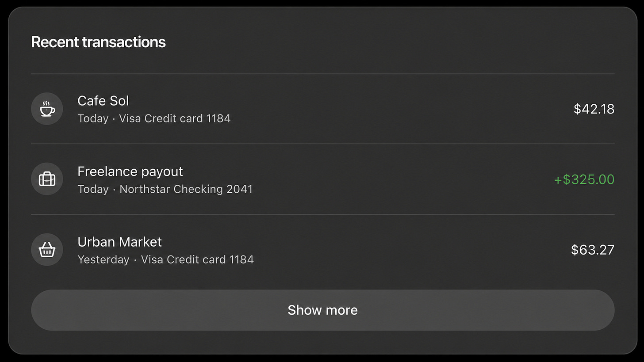Click the divider between Cafe Sol and Freelance payout
The height and width of the screenshot is (362, 644).
tap(323, 144)
